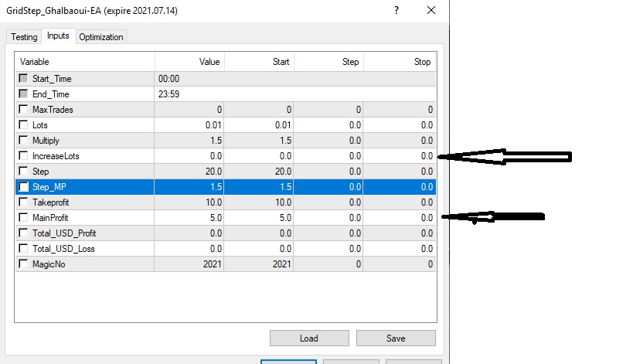Switch to the Testing tab
This screenshot has height=364, width=633.
point(24,37)
